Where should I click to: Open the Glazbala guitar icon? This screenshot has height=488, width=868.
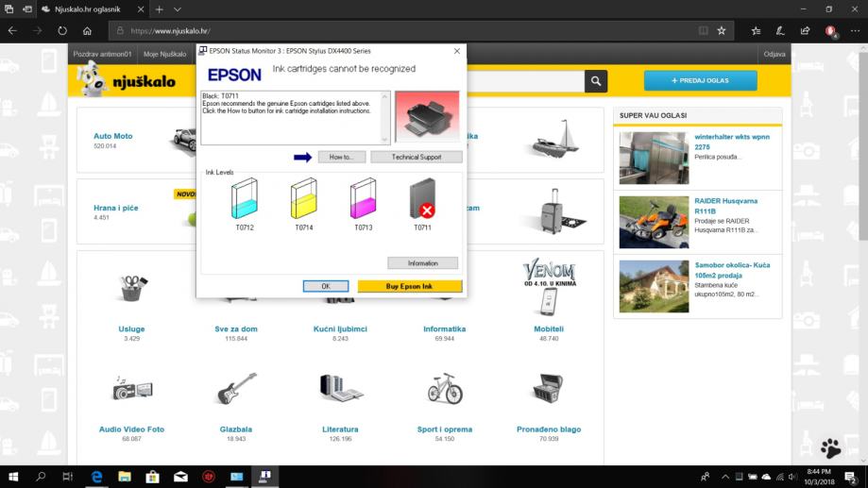point(236,388)
